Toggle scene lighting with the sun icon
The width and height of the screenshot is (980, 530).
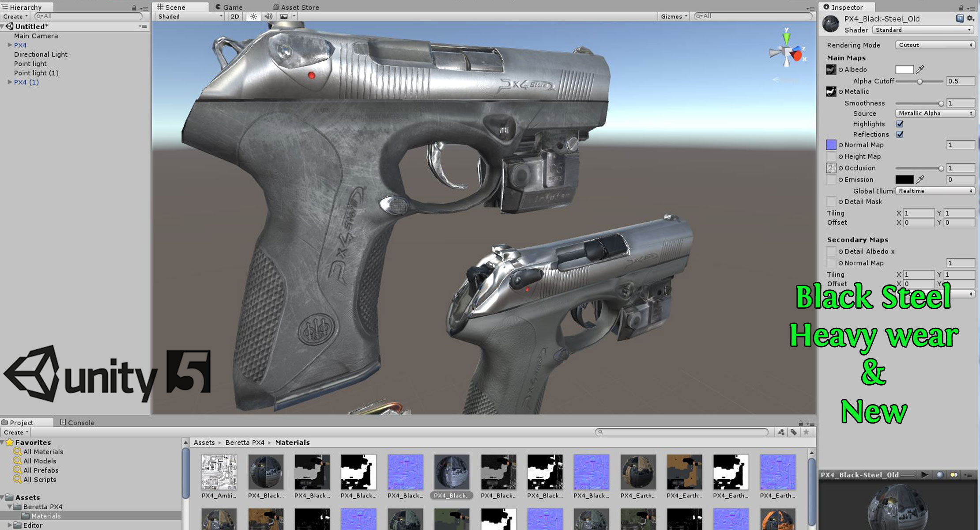[253, 16]
